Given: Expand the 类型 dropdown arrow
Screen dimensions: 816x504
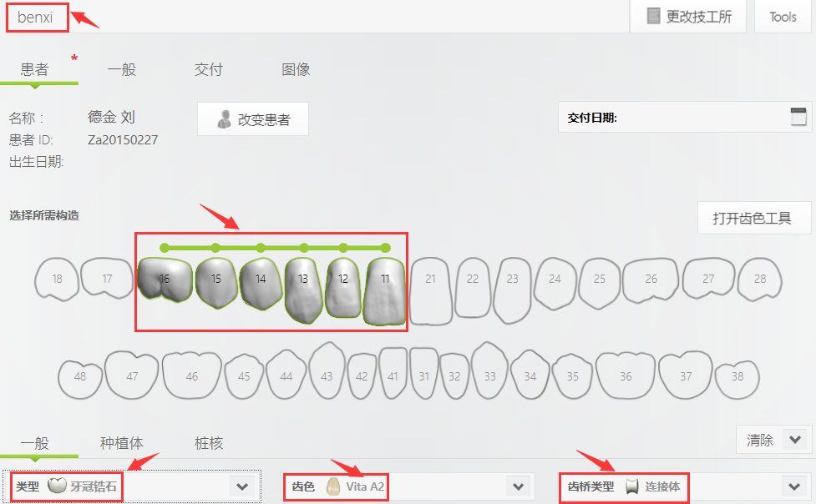Looking at the screenshot, I should point(242,486).
